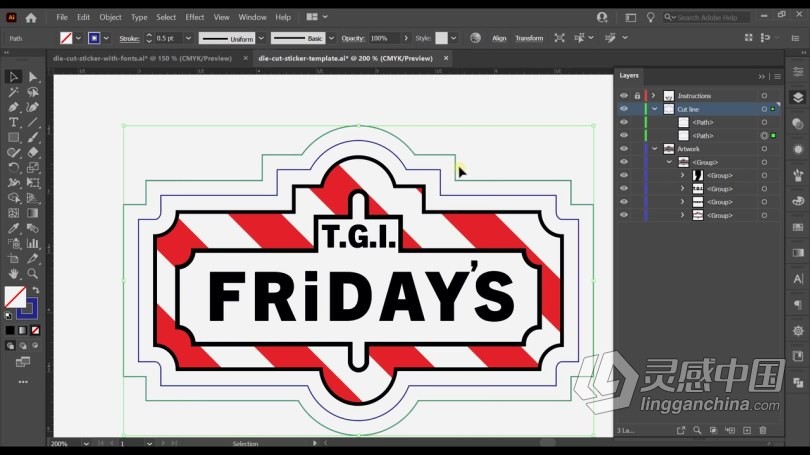The width and height of the screenshot is (810, 455).
Task: Create New Layer in Layers panel
Action: pyautogui.click(x=746, y=430)
